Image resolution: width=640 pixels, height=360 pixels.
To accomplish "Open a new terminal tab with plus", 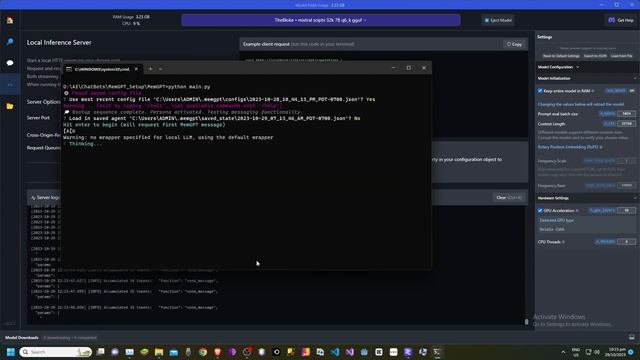I will point(150,69).
